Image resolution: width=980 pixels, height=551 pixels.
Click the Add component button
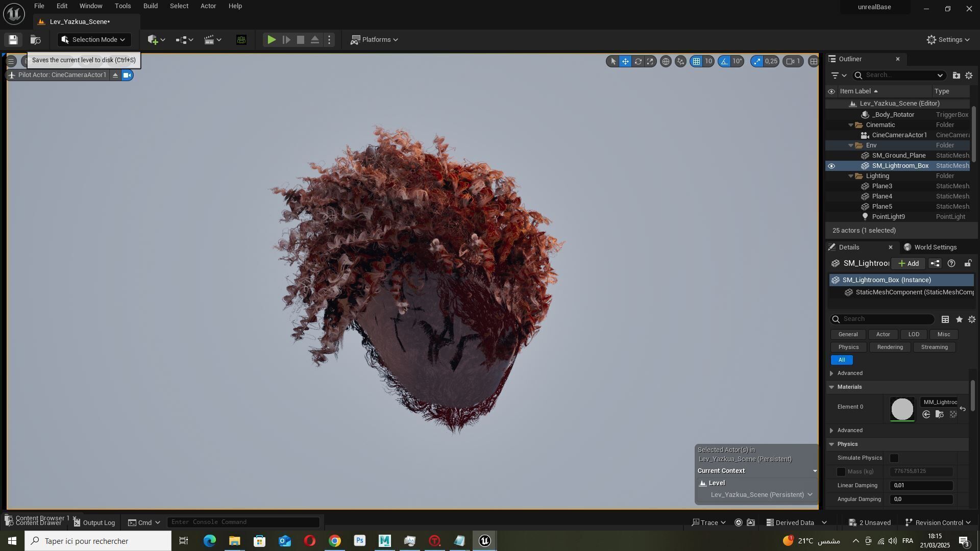[909, 264]
